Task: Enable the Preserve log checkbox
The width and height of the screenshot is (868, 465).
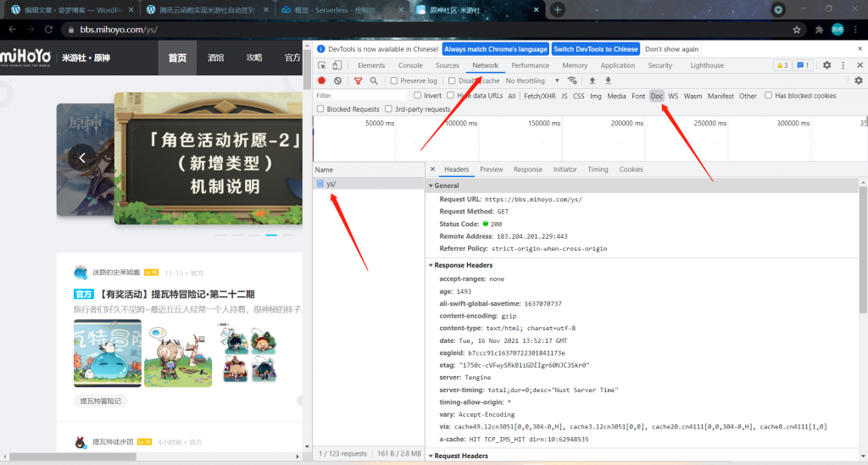Action: click(x=394, y=80)
